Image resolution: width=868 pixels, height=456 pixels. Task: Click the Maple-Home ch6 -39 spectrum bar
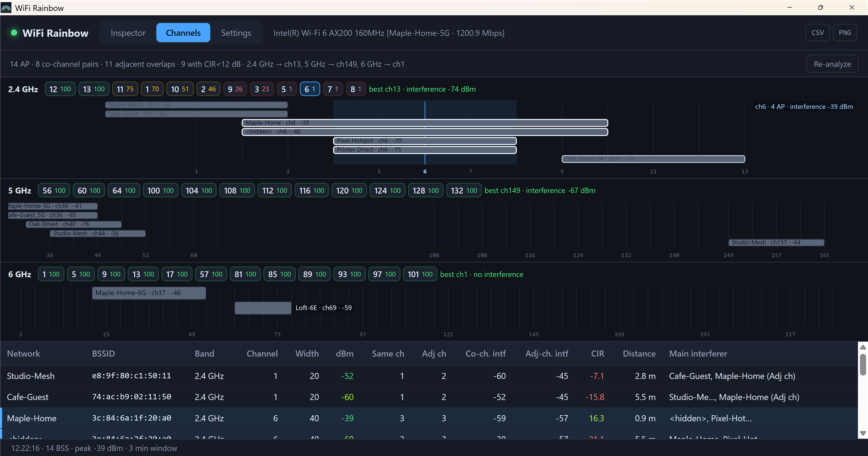tap(425, 123)
